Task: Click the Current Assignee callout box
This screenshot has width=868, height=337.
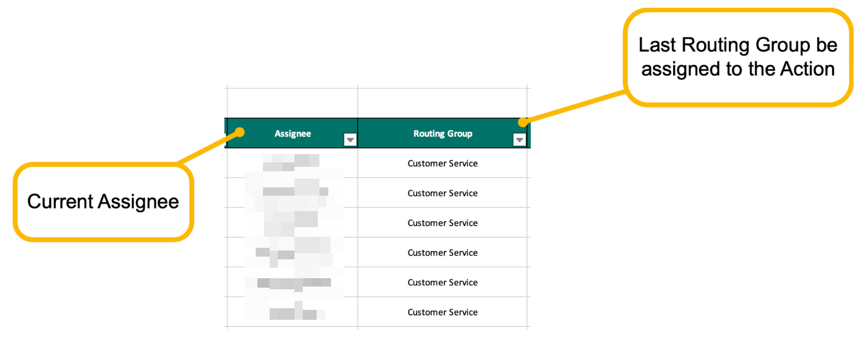Action: tap(104, 202)
